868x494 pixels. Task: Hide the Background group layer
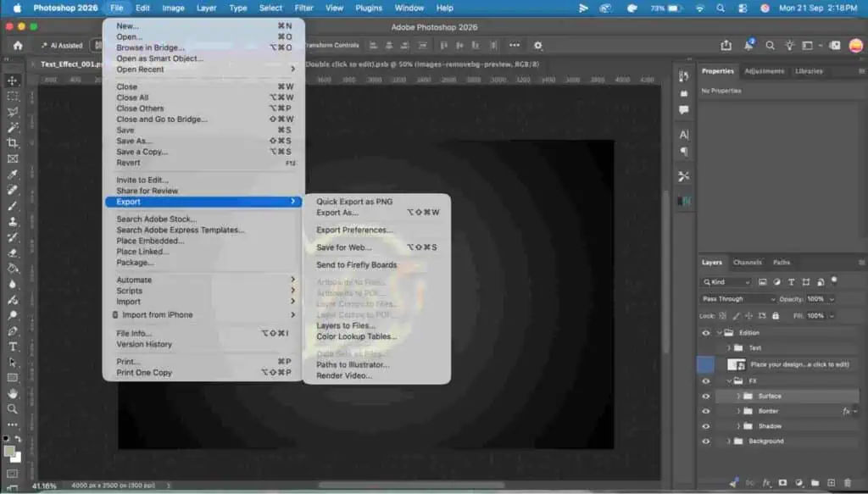(x=706, y=441)
